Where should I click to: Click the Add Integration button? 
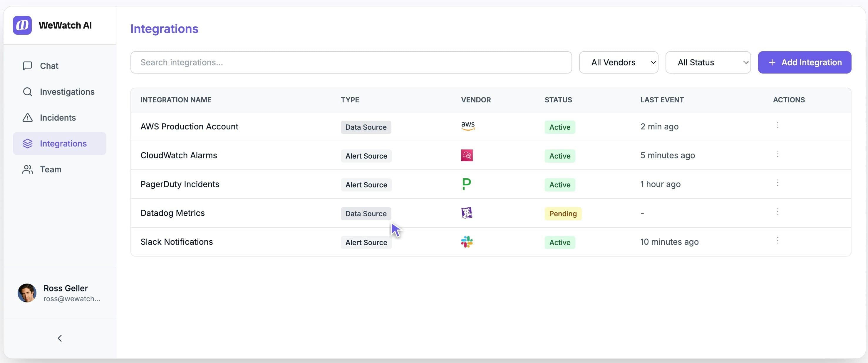[x=805, y=62]
